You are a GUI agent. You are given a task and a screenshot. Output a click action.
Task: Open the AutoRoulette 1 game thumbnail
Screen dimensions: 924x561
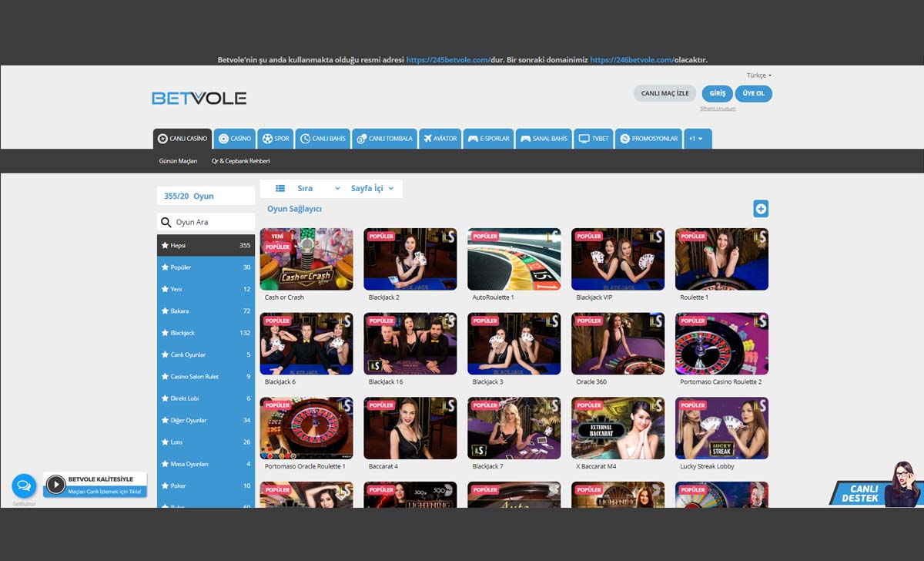514,259
